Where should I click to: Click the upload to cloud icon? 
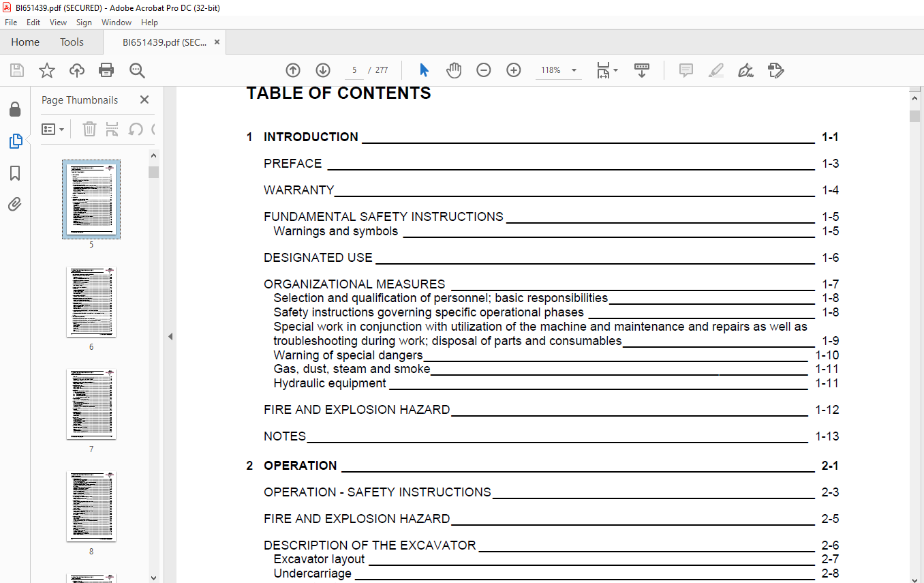click(77, 70)
